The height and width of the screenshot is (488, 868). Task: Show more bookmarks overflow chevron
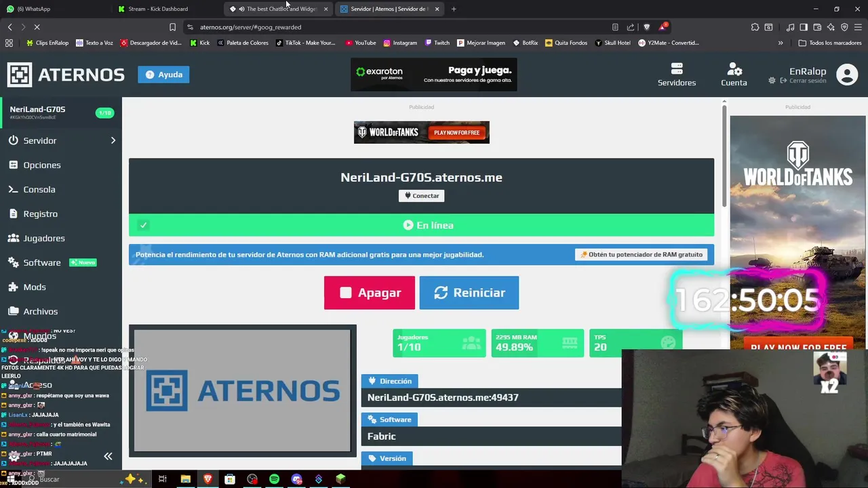[781, 43]
